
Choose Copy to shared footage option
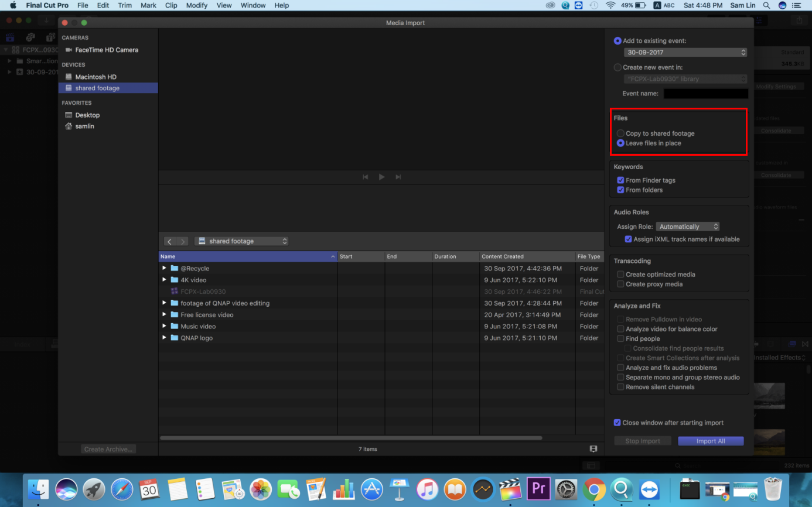pyautogui.click(x=620, y=133)
